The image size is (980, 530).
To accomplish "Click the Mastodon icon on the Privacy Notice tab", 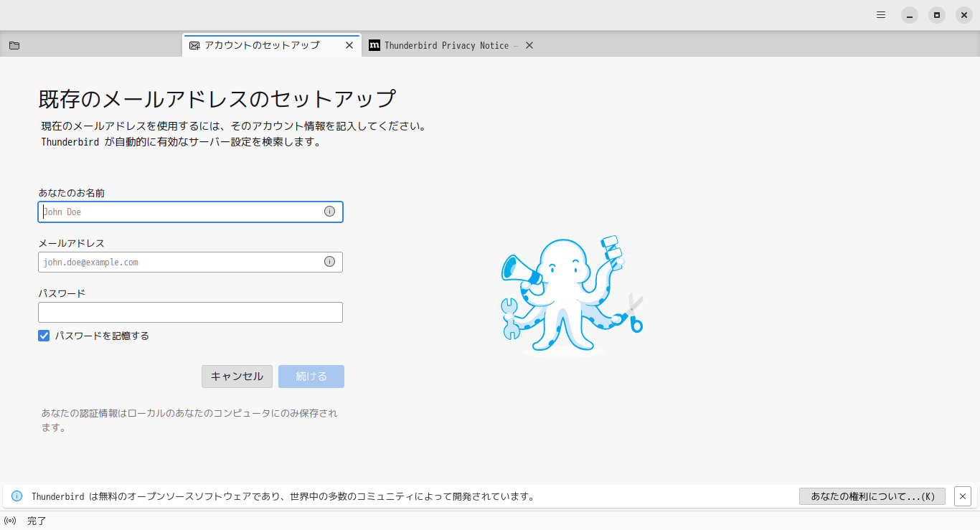I will coord(374,44).
